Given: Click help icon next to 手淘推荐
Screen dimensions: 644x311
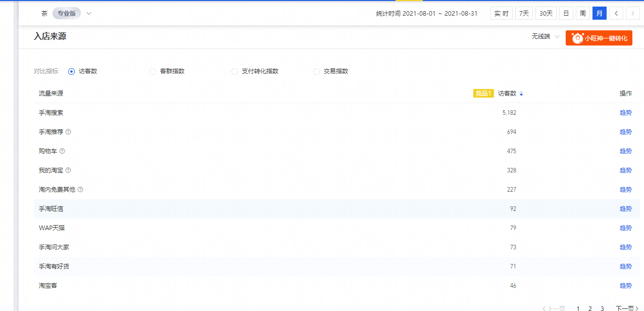Looking at the screenshot, I should pos(68,132).
